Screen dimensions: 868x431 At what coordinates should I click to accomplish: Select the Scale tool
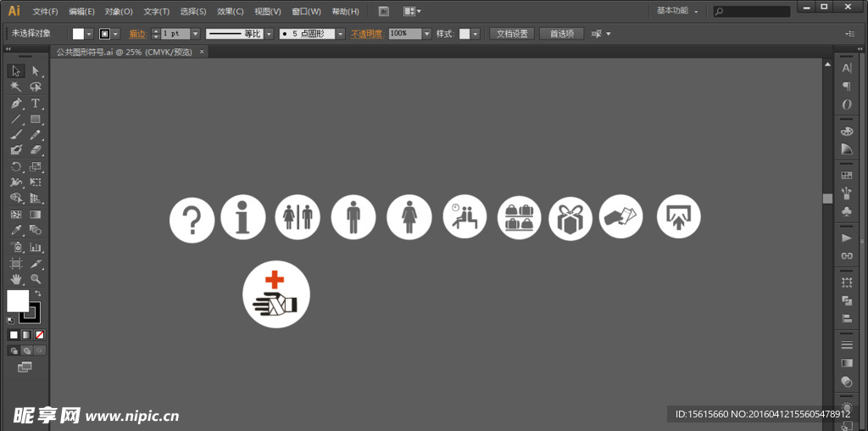tap(36, 166)
